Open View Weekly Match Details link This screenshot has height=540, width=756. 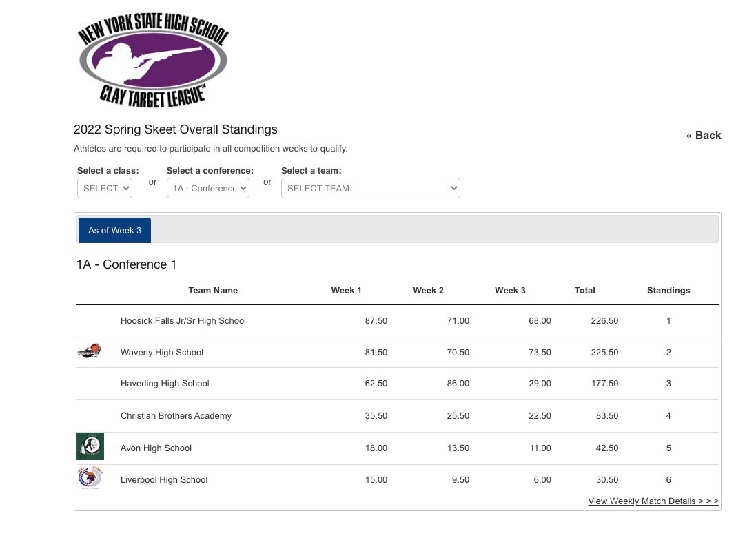tap(653, 501)
